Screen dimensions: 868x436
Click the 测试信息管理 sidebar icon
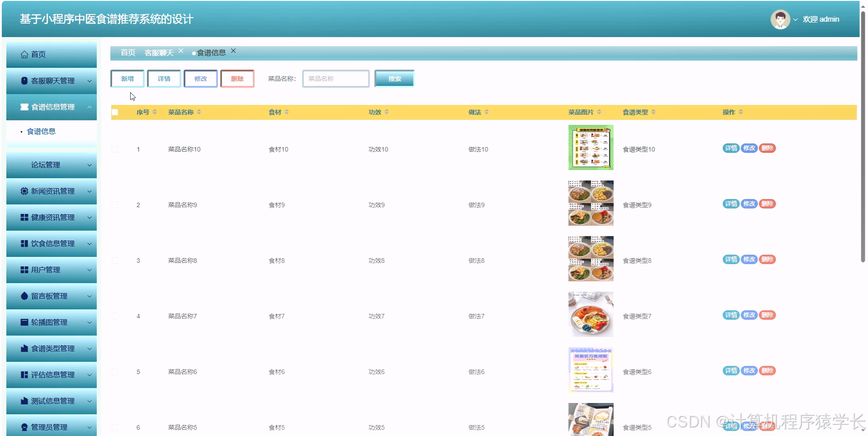click(24, 401)
